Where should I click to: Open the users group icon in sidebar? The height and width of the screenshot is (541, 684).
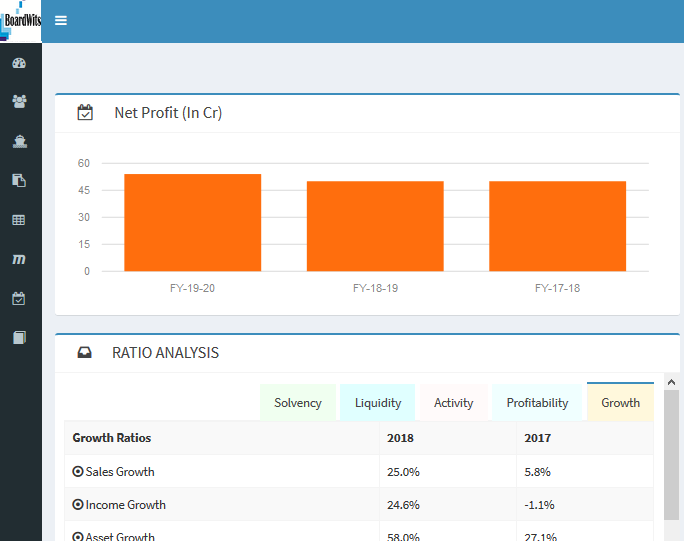click(19, 101)
